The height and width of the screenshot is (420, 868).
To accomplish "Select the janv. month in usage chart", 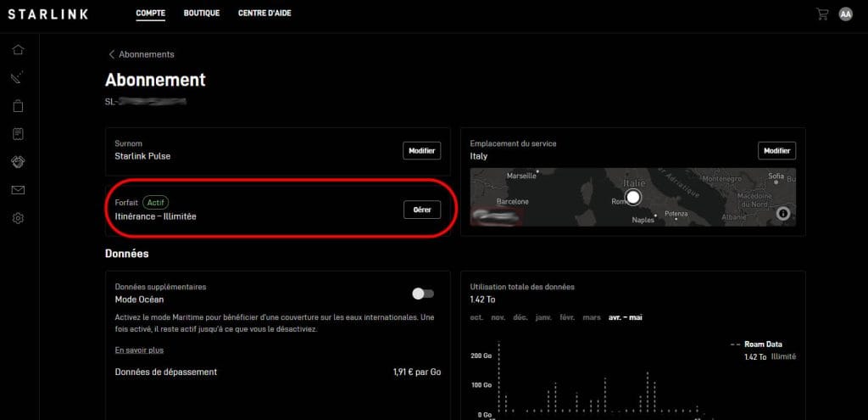I will coord(543,317).
